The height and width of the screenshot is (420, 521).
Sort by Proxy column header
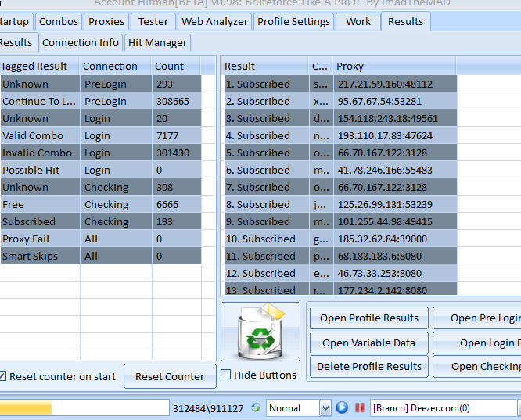pos(394,66)
